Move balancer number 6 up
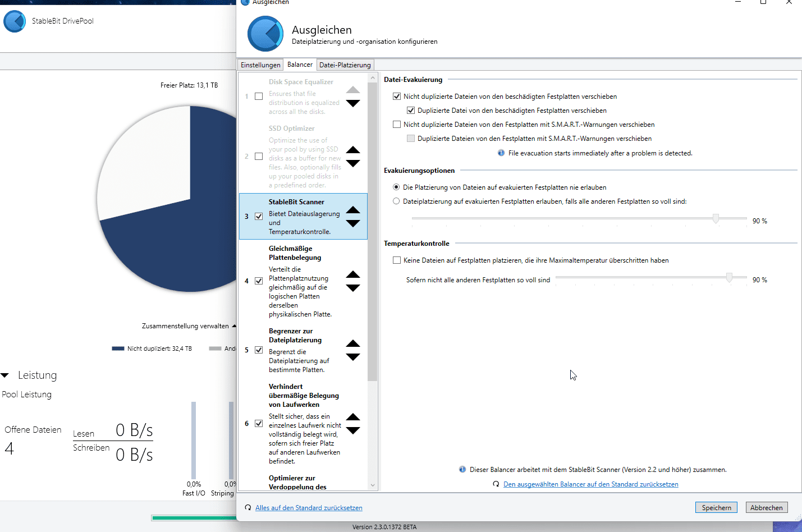This screenshot has width=802, height=532. pyautogui.click(x=353, y=417)
